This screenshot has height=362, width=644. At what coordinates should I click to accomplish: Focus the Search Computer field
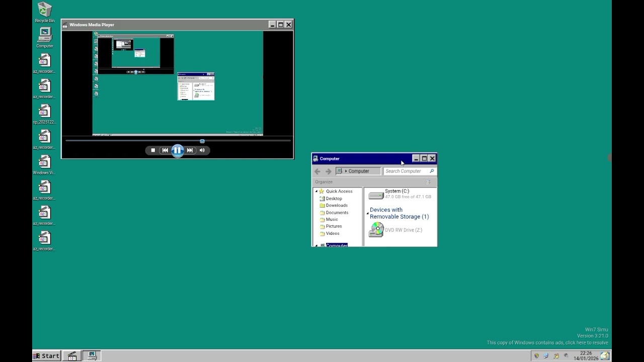[410, 171]
